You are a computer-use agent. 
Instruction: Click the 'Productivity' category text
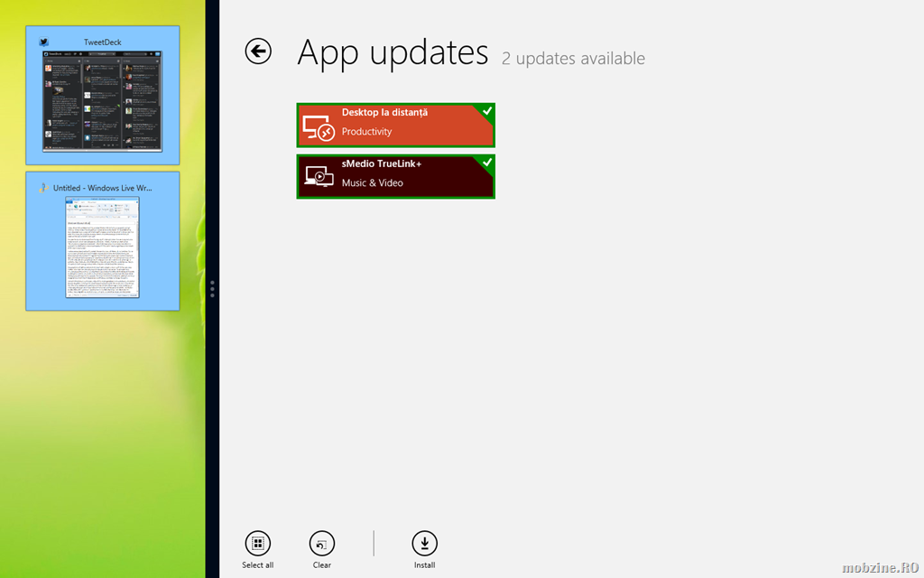[x=366, y=132]
